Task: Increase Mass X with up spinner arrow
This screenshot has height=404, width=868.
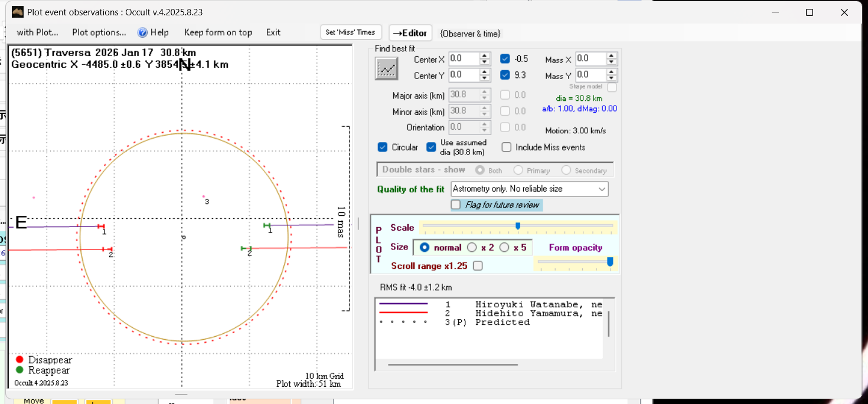Action: tap(612, 56)
